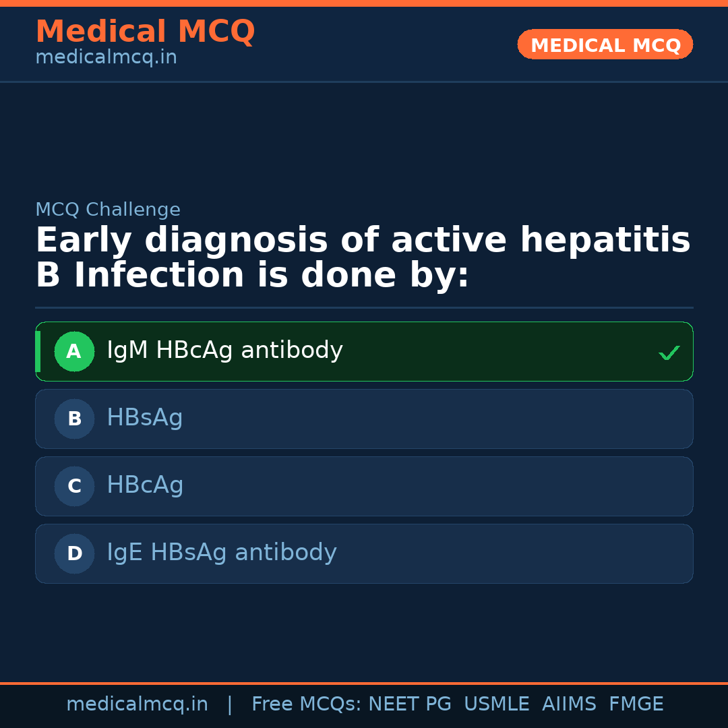728x728 pixels.
Task: Click the green checkmark on option A
Action: click(x=669, y=353)
